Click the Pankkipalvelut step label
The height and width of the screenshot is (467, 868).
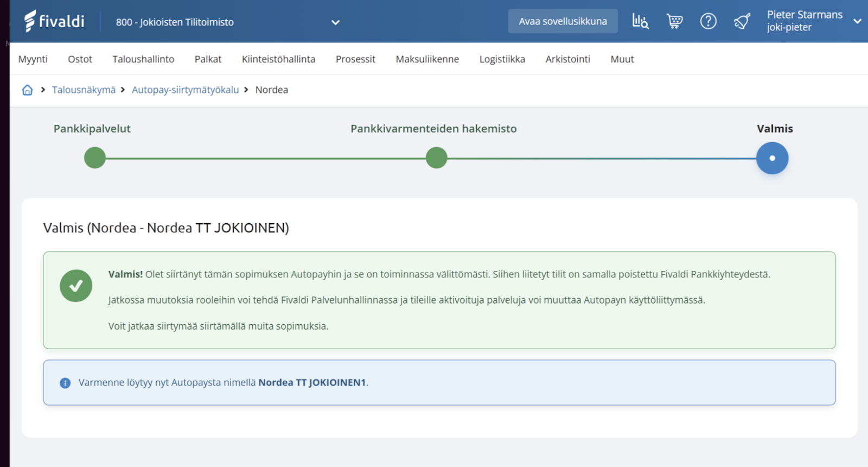[x=92, y=129]
